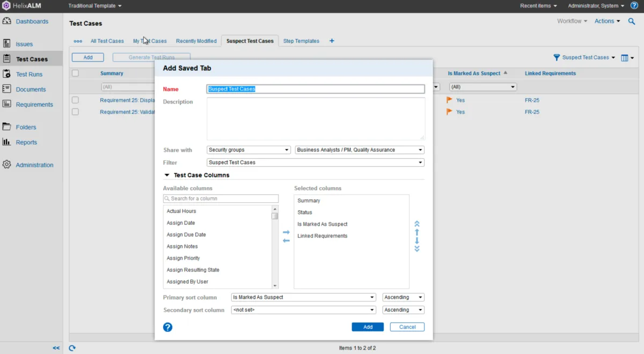Viewport: 644px width, 354px height.
Task: Click the available columns scrollbar thumb
Action: point(275,216)
